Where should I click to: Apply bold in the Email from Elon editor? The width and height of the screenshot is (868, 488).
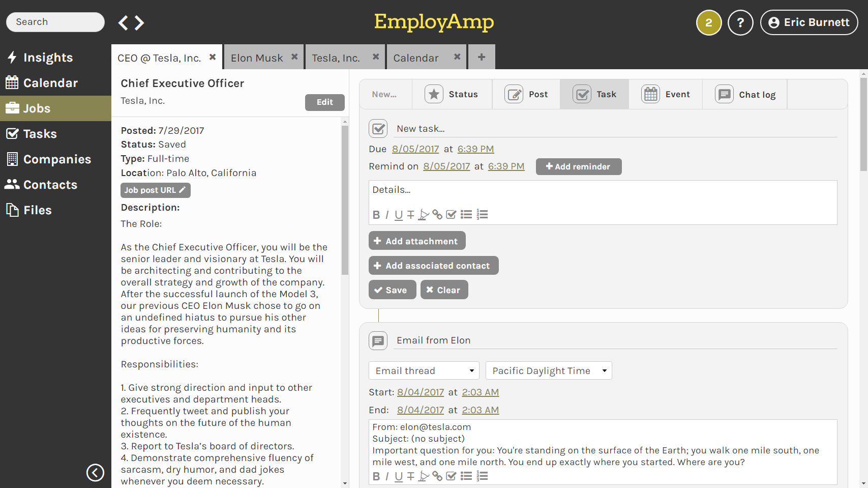[x=376, y=476]
